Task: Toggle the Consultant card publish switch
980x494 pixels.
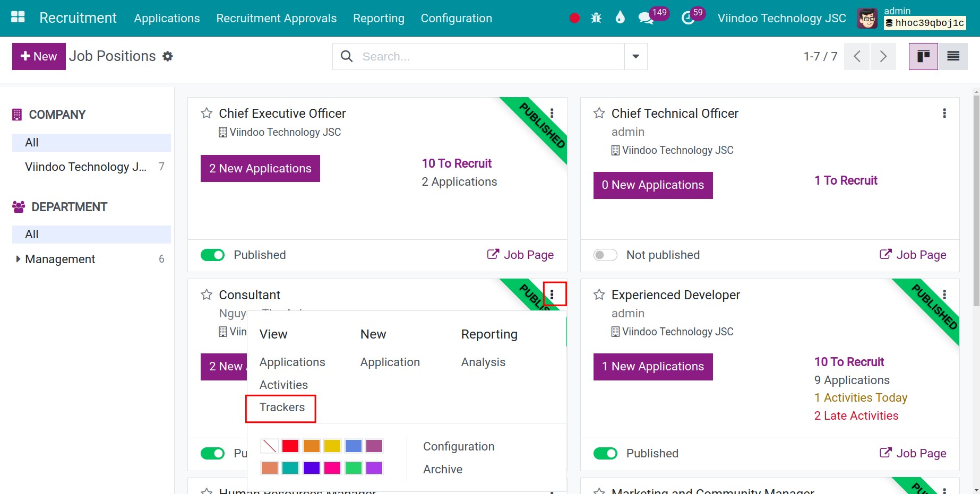Action: click(x=212, y=454)
